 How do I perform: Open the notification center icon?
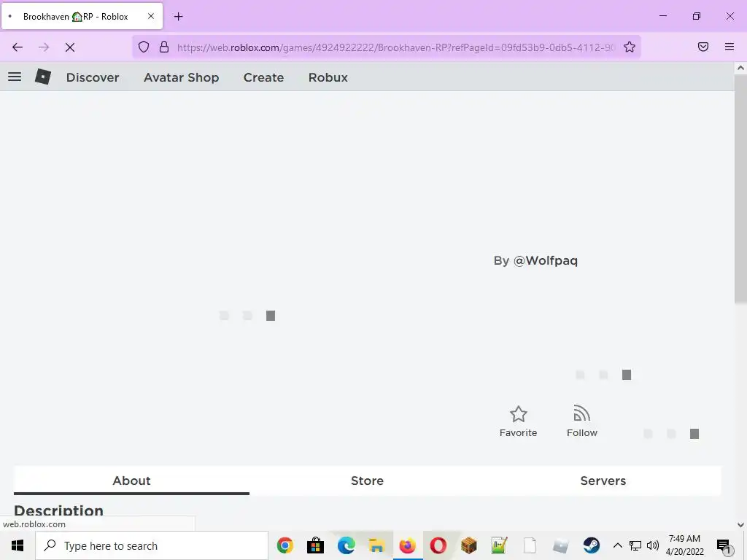[x=724, y=545]
